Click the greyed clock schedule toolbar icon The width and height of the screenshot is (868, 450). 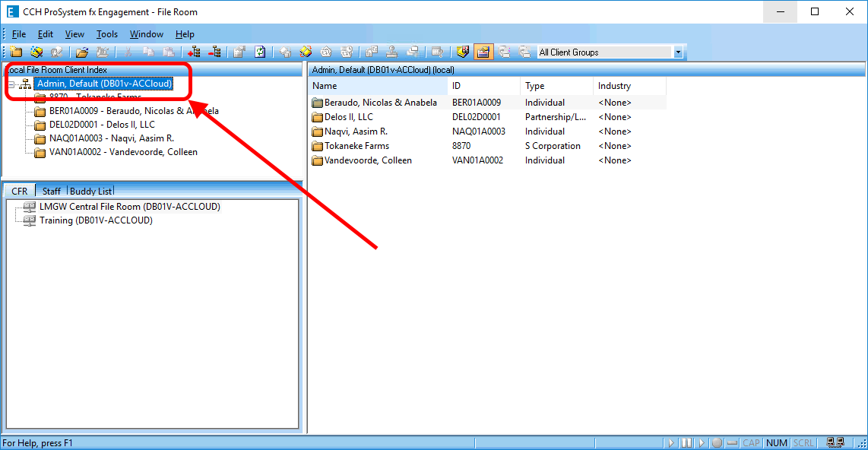click(347, 52)
